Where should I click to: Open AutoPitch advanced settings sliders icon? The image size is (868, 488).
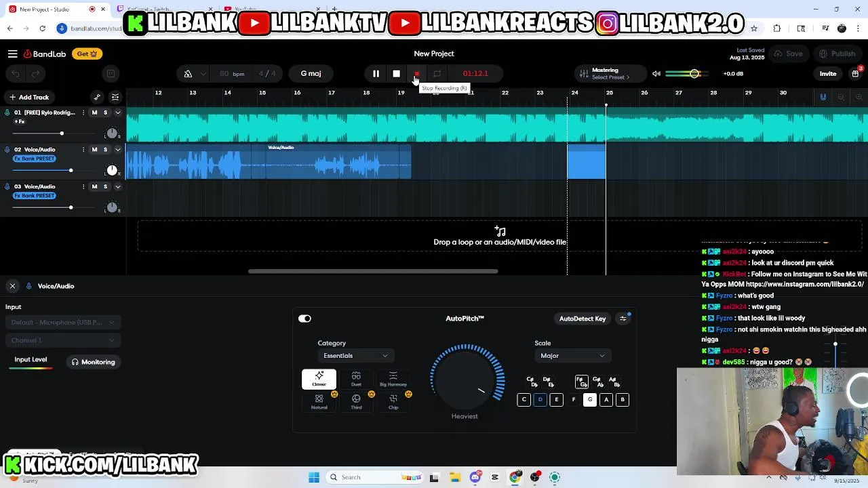click(x=623, y=319)
